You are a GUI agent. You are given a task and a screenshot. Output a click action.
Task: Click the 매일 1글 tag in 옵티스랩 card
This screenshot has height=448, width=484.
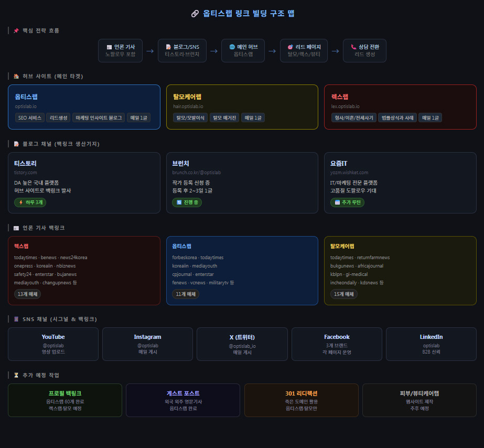(x=138, y=118)
